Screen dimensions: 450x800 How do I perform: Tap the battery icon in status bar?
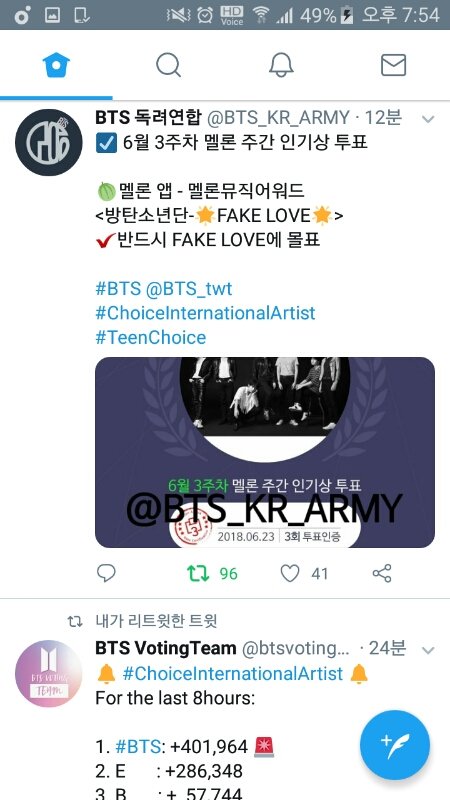(346, 15)
